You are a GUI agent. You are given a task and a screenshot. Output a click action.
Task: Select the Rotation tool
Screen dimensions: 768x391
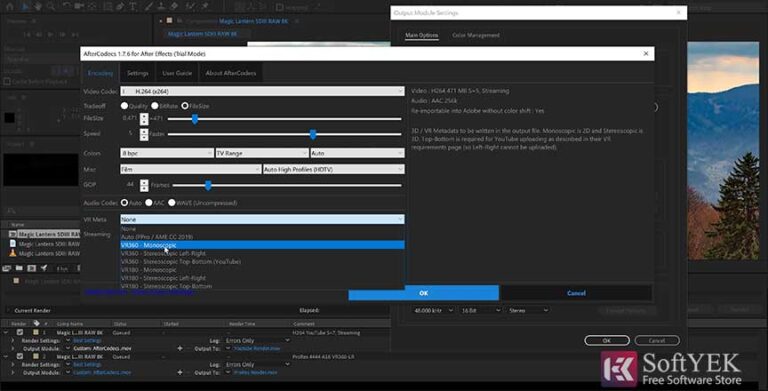pyautogui.click(x=67, y=6)
